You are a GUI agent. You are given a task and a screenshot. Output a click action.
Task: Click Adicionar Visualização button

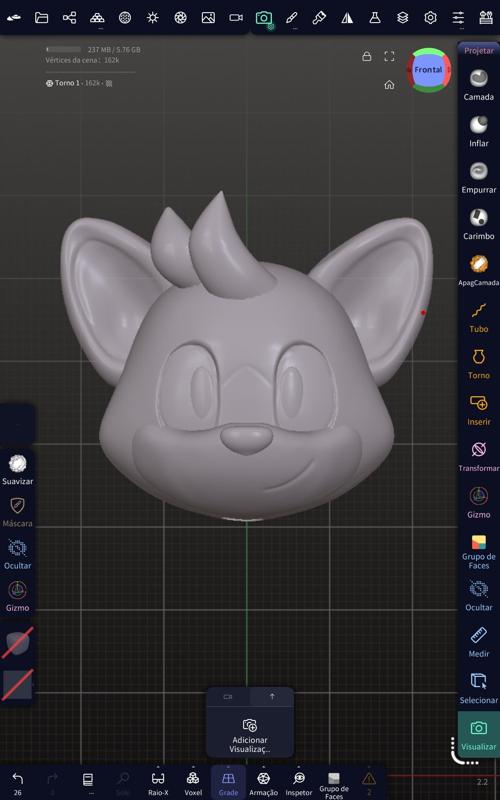(250, 735)
